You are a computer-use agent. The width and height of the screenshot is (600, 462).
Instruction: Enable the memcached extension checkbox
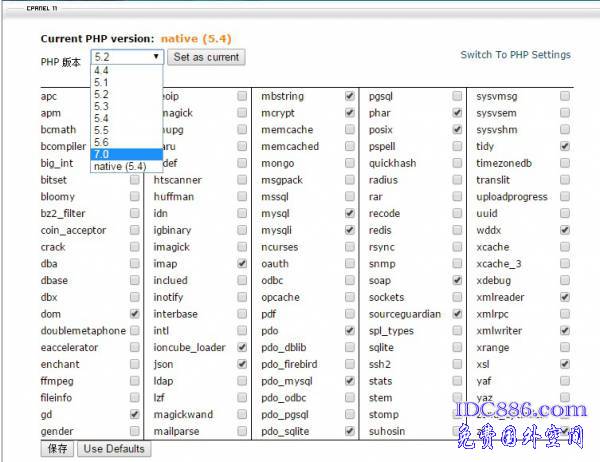click(349, 146)
